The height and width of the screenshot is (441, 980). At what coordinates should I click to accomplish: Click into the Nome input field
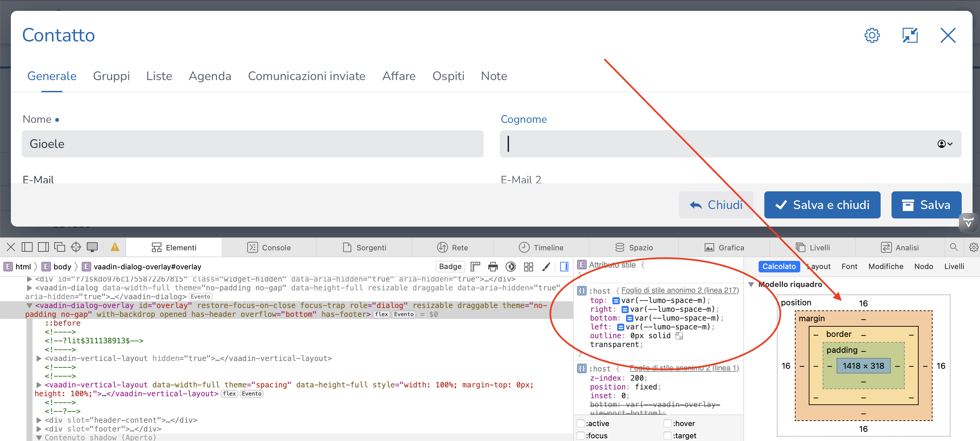[x=252, y=144]
